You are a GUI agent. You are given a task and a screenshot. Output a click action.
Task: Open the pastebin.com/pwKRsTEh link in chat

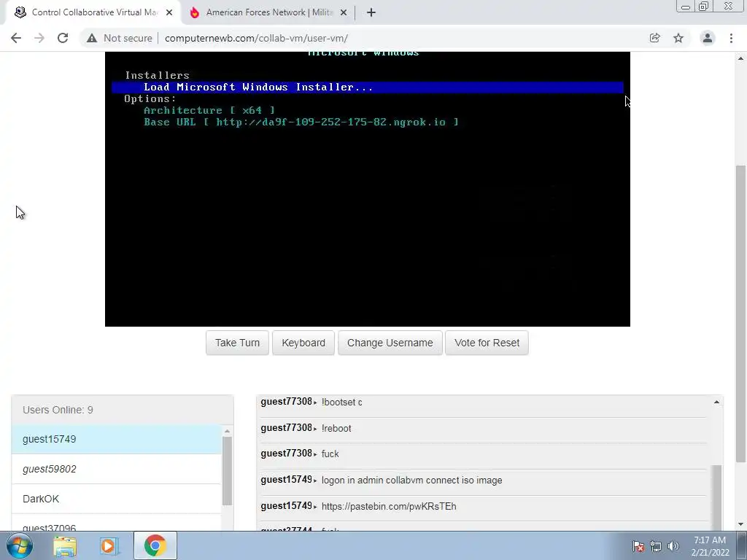[389, 507]
